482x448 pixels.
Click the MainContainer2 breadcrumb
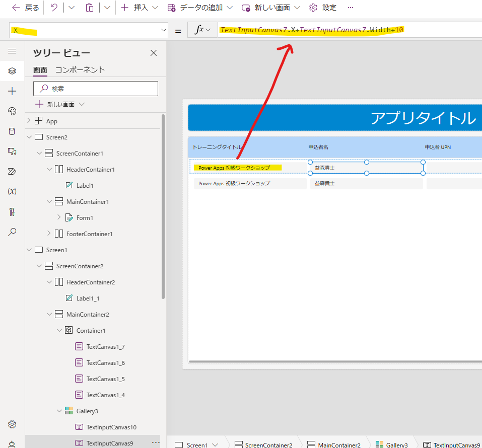334,444
